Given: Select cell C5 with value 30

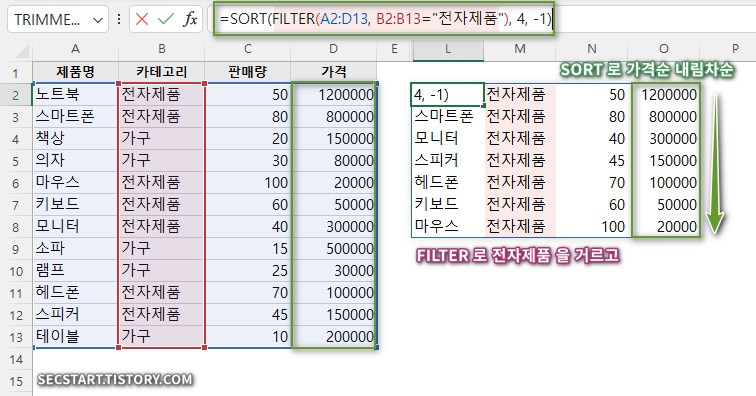Looking at the screenshot, I should [248, 161].
